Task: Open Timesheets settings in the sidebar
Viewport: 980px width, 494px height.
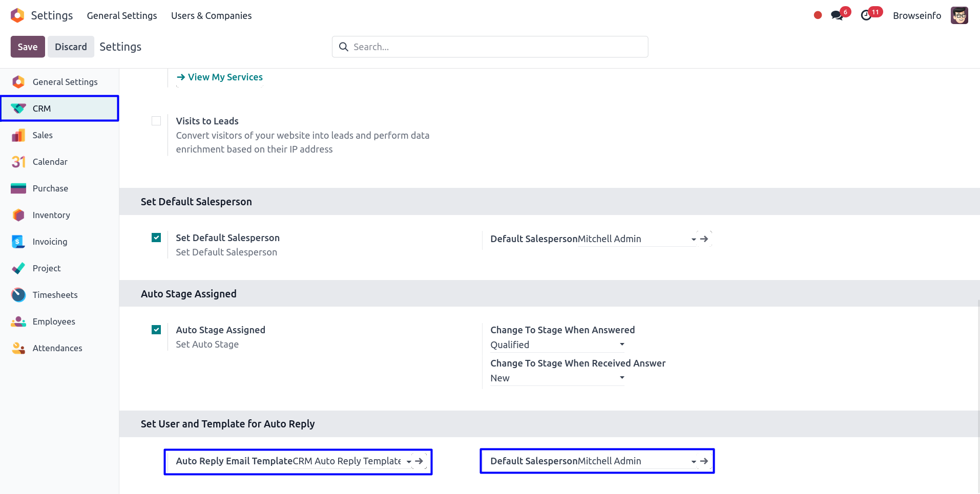Action: click(x=55, y=295)
